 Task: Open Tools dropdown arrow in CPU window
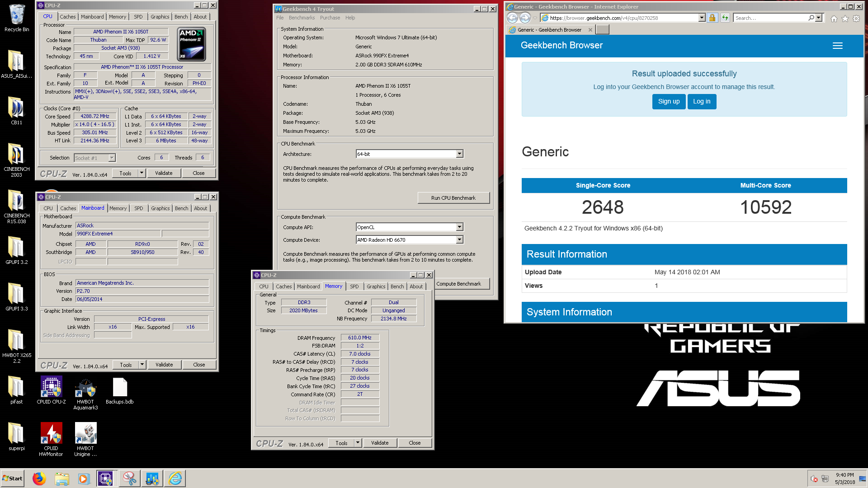(142, 173)
